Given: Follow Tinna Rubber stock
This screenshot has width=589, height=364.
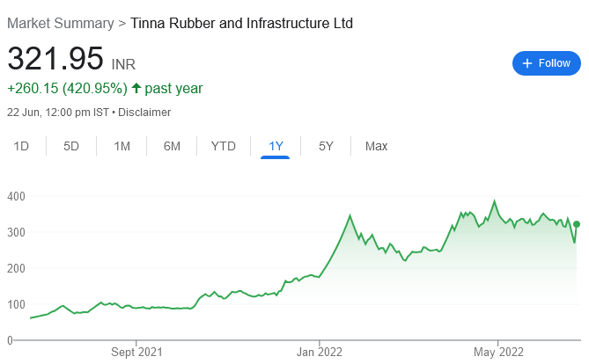Looking at the screenshot, I should point(547,63).
